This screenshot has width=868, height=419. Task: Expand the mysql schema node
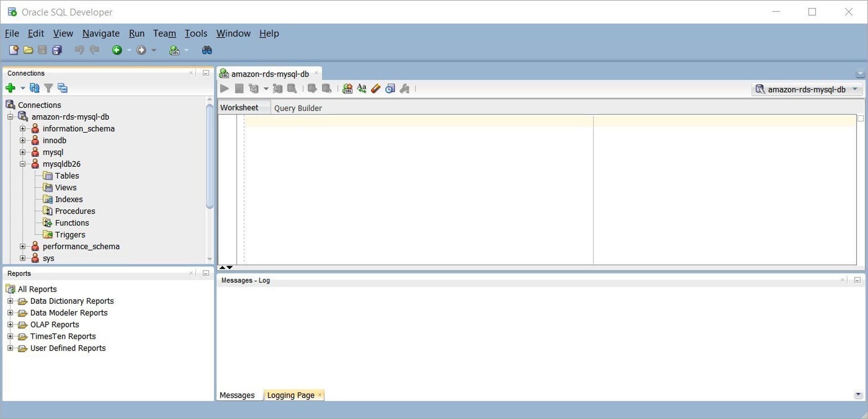click(x=23, y=152)
